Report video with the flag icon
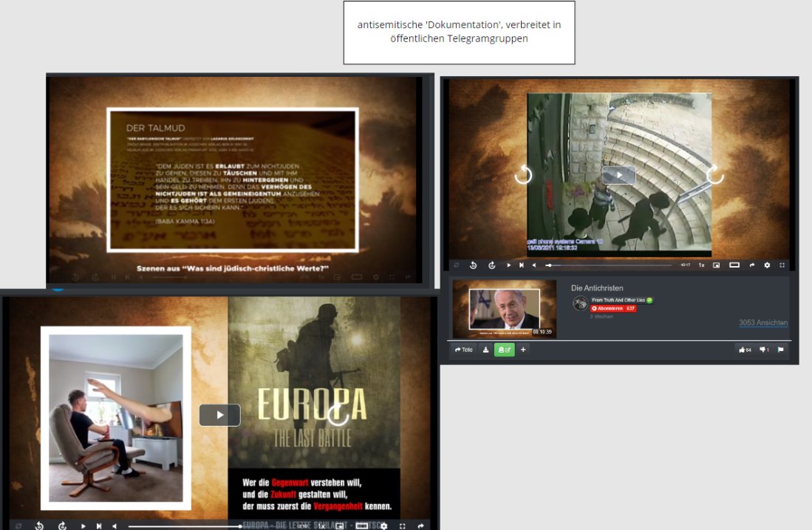Screen dimensions: 812x530 781,350
